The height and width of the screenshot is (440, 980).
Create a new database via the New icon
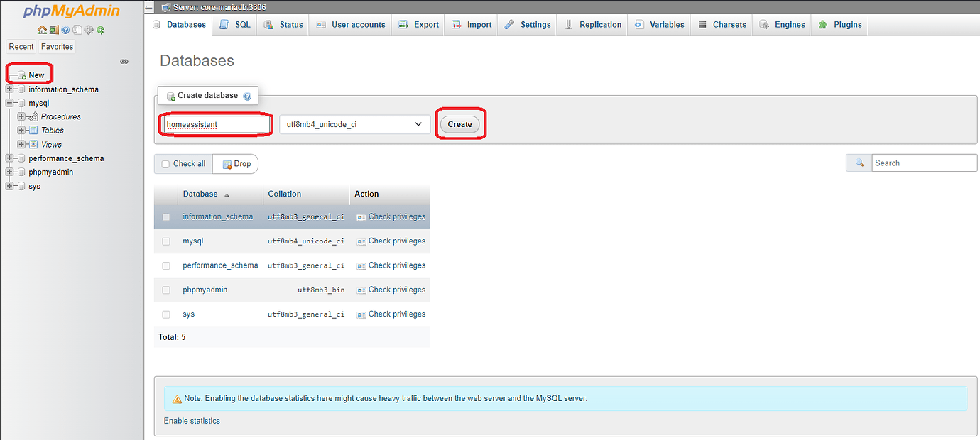coord(31,74)
